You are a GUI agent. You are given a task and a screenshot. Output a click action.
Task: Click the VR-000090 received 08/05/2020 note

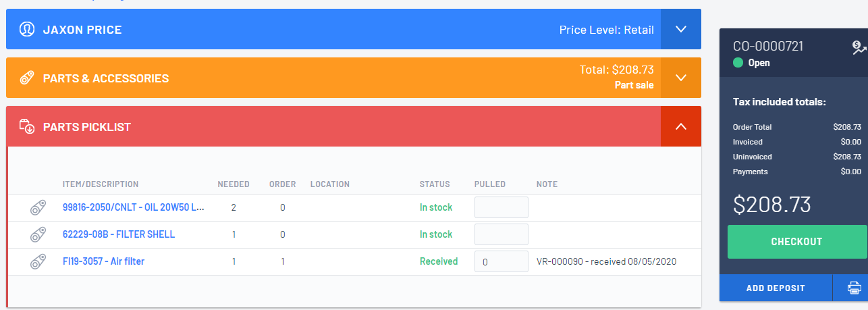606,261
